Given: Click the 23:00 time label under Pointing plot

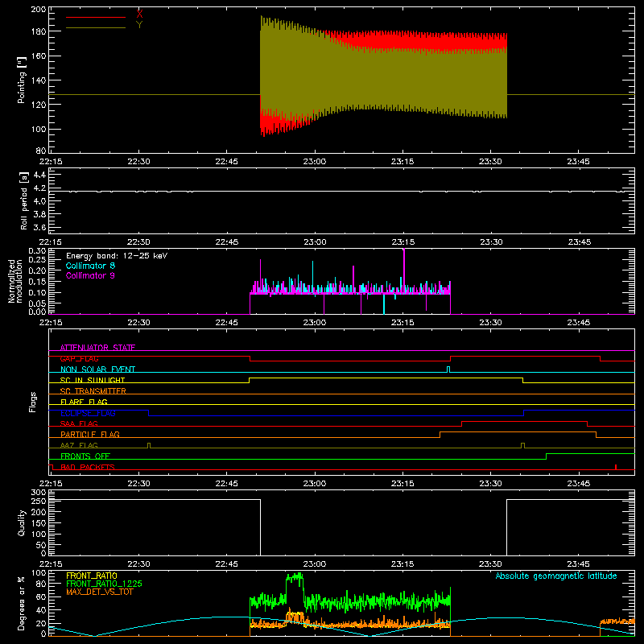Looking at the screenshot, I should pyautogui.click(x=315, y=162).
